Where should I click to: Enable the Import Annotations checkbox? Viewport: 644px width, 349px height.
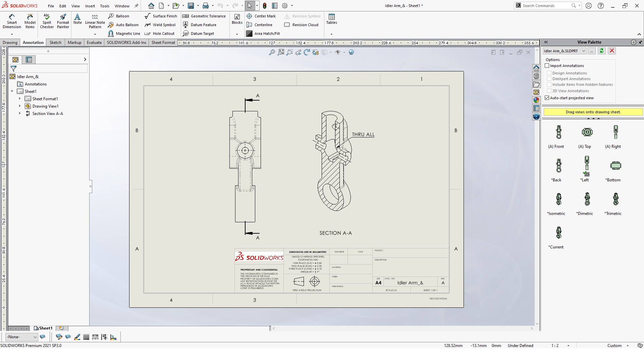(x=547, y=66)
